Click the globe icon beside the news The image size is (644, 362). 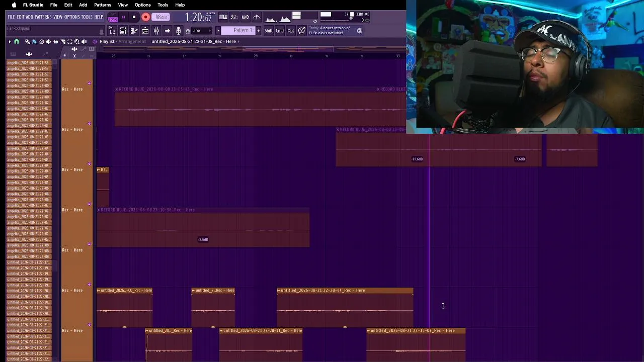point(359,31)
